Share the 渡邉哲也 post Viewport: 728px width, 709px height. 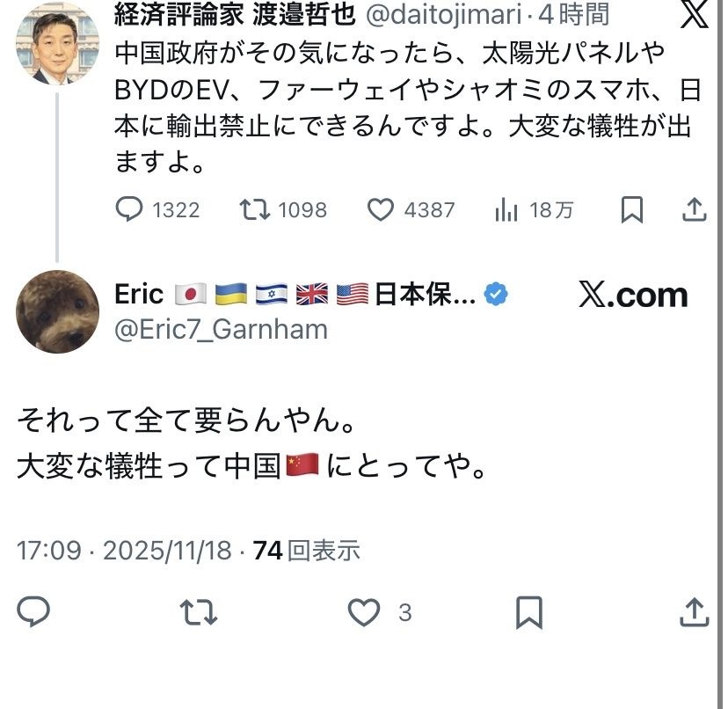coord(694,209)
